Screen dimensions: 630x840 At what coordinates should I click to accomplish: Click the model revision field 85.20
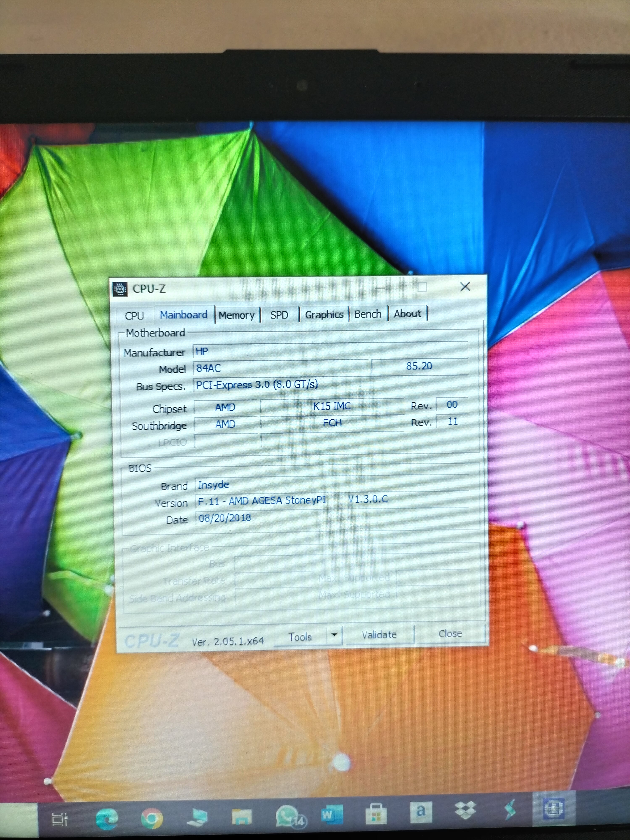(420, 366)
